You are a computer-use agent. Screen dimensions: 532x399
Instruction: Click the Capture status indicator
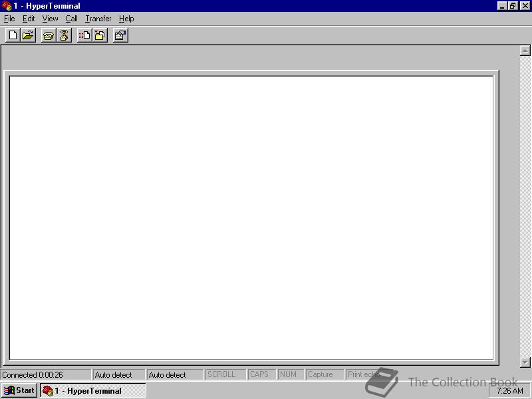tap(325, 374)
